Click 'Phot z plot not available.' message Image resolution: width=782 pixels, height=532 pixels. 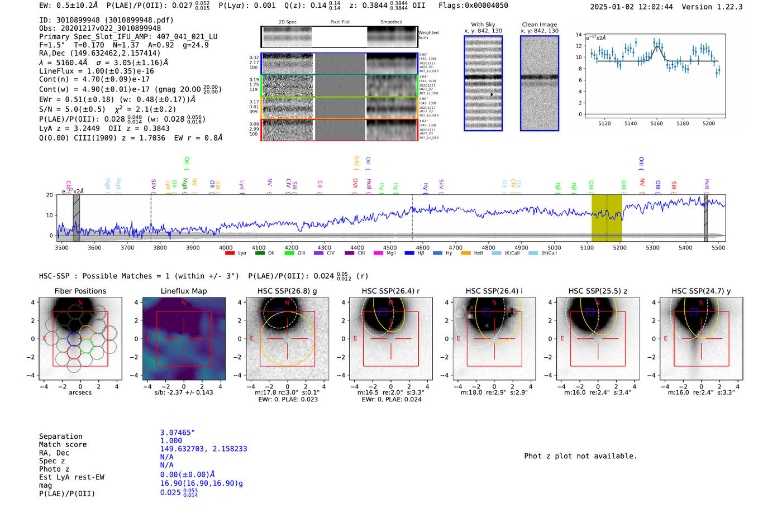(580, 456)
